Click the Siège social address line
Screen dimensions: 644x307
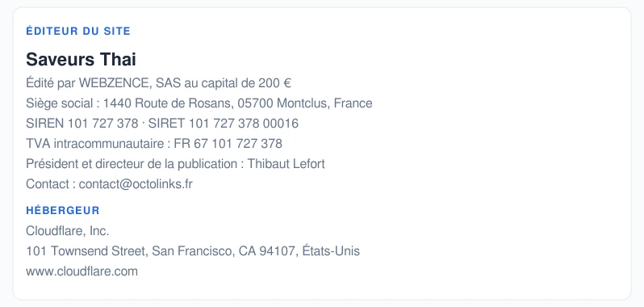tap(199, 103)
